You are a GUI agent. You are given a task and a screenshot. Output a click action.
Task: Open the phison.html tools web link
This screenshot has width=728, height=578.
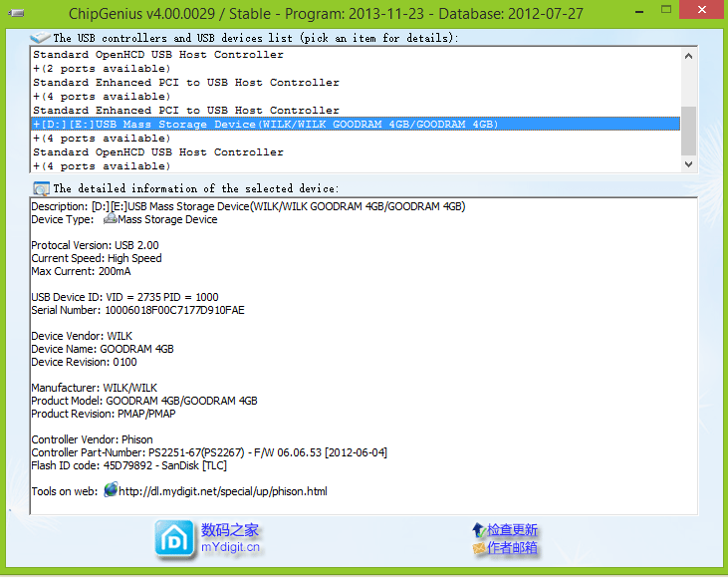pyautogui.click(x=223, y=491)
